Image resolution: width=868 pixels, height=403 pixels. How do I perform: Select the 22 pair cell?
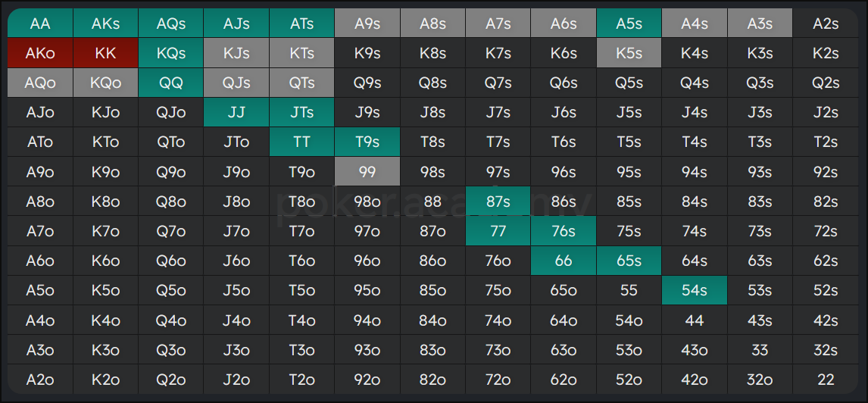coord(826,380)
